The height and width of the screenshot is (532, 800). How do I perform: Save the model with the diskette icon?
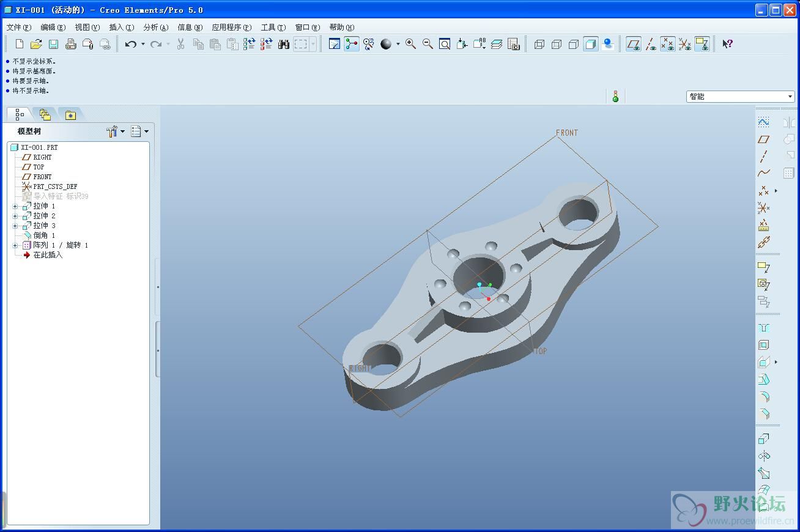pyautogui.click(x=53, y=44)
